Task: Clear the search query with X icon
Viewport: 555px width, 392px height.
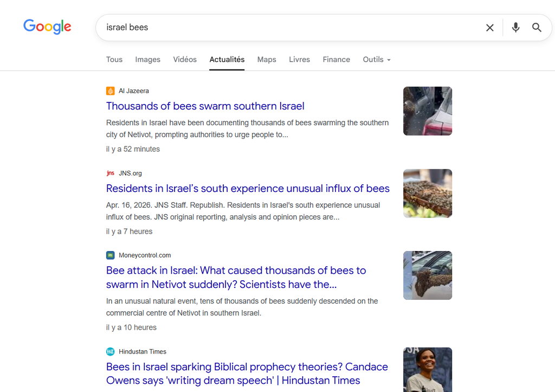Action: click(490, 28)
